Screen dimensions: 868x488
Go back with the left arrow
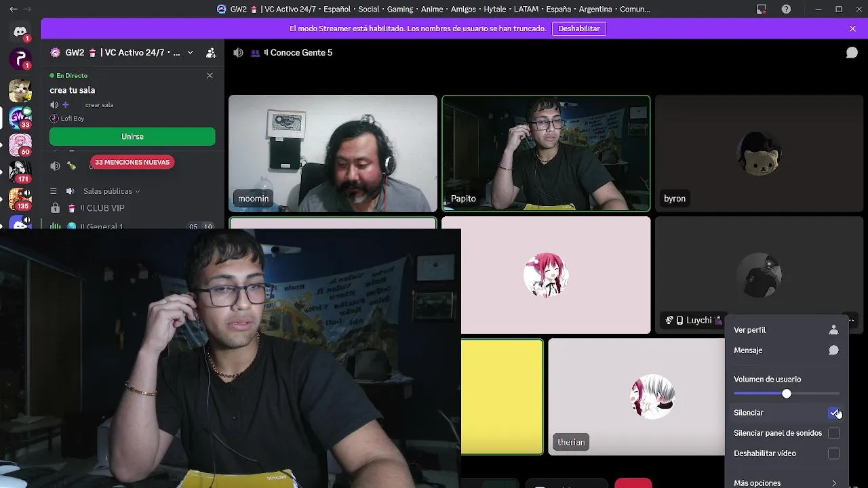pyautogui.click(x=13, y=9)
